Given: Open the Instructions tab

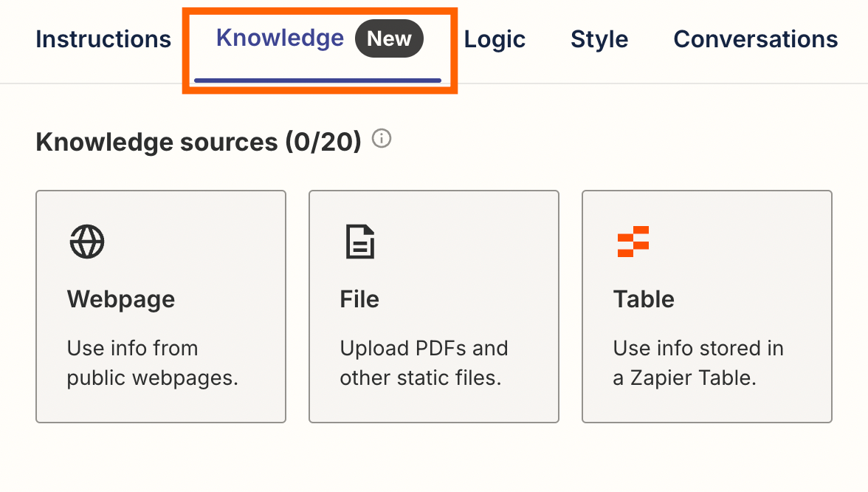Looking at the screenshot, I should (x=103, y=39).
